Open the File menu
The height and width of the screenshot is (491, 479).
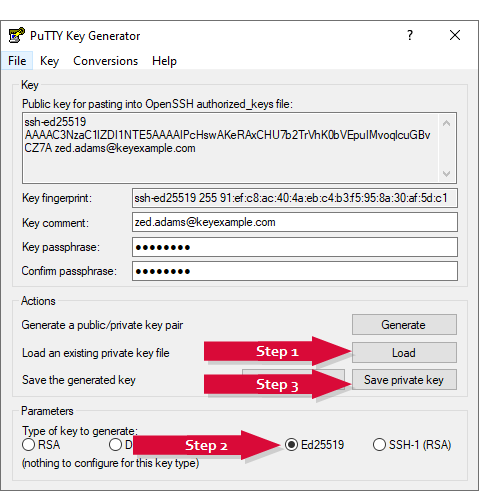(x=17, y=61)
